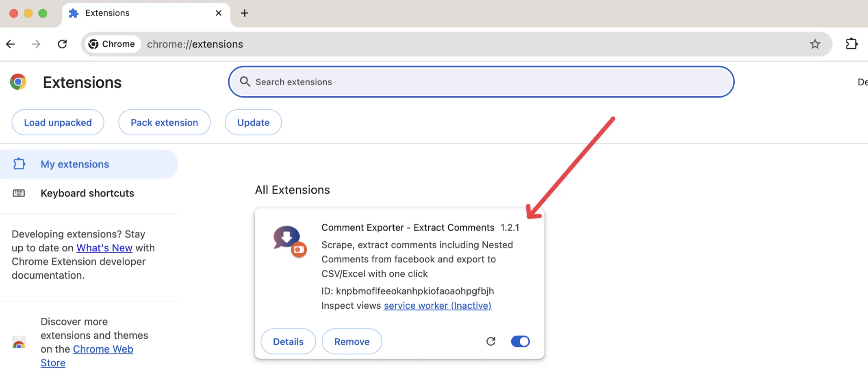Open the service worker (Inactive) link
This screenshot has width=868, height=392.
(438, 305)
